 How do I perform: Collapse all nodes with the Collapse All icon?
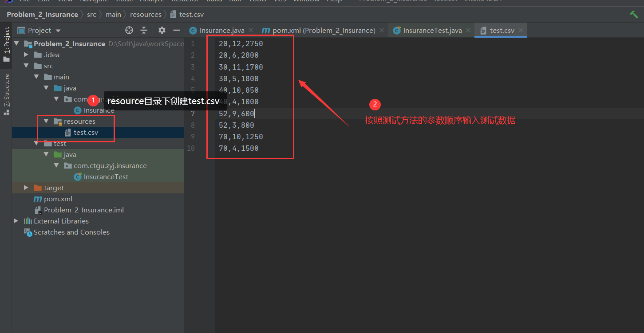143,30
